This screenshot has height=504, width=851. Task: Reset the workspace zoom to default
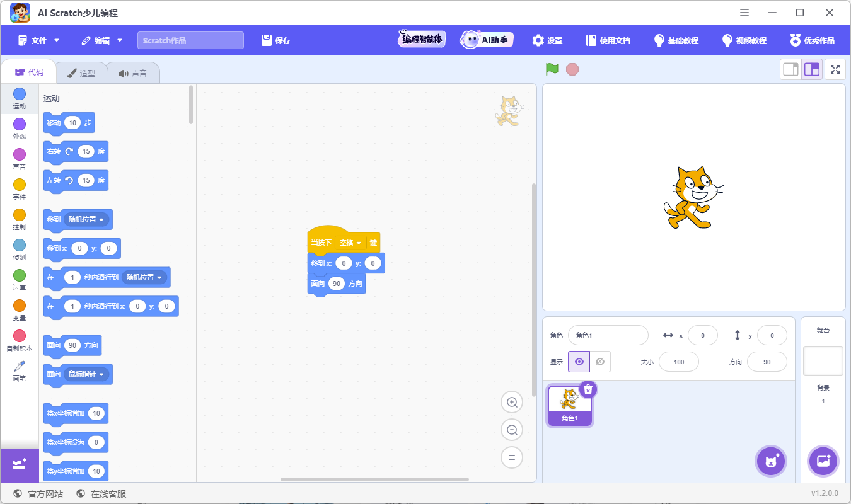pos(512,458)
